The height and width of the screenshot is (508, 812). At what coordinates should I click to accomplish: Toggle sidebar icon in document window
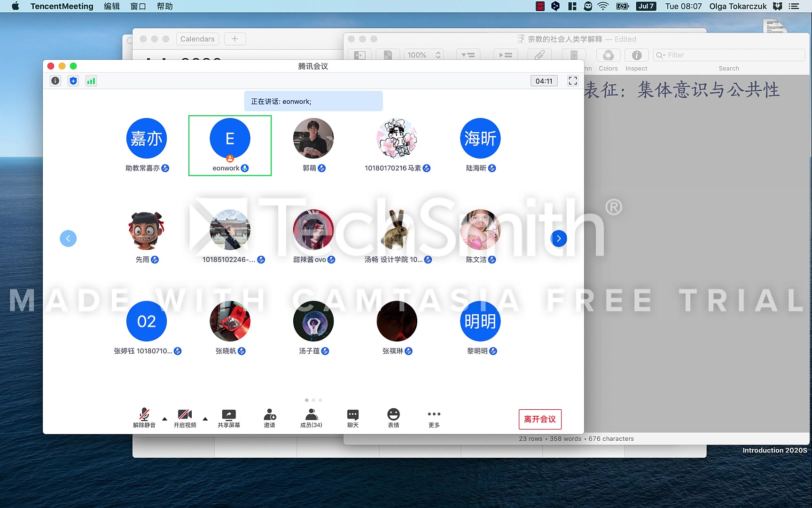359,55
